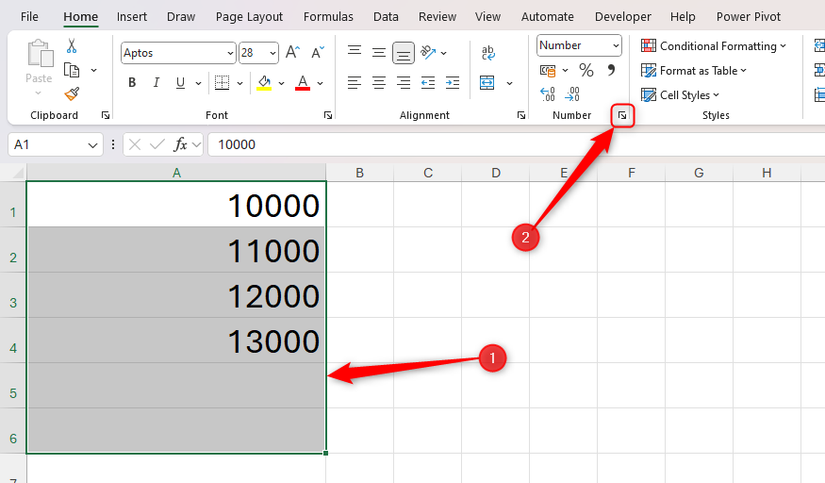Expand merge options arrow
The image size is (825, 483).
[x=509, y=83]
